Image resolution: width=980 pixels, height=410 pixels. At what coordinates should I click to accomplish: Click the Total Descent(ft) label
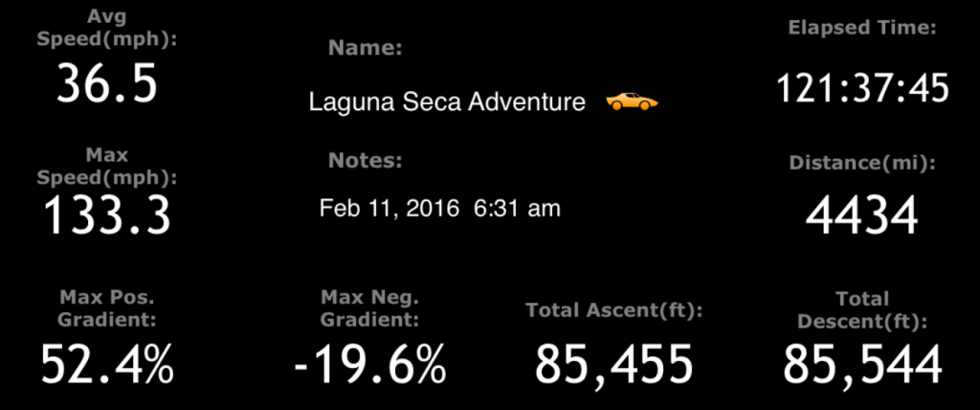[862, 310]
